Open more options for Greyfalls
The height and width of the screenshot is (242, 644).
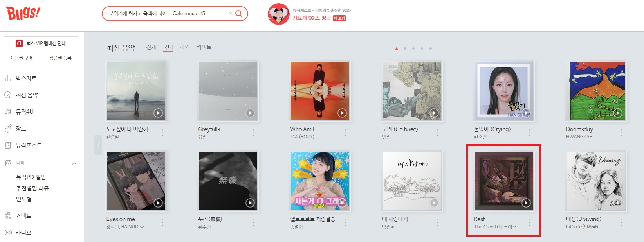tap(254, 133)
